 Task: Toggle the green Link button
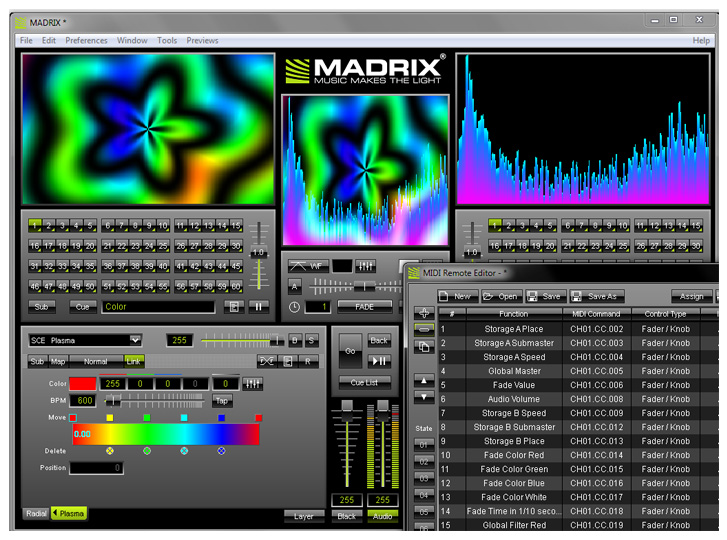[134, 361]
